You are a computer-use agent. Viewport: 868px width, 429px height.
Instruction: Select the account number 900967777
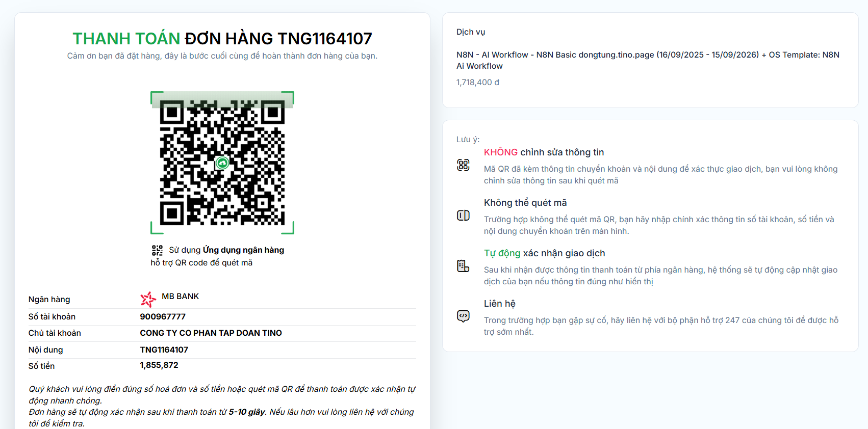coord(163,317)
